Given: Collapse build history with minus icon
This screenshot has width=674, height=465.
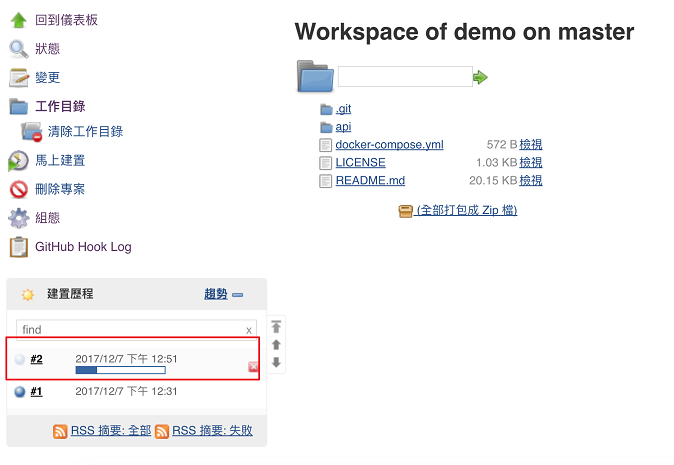Looking at the screenshot, I should (237, 295).
